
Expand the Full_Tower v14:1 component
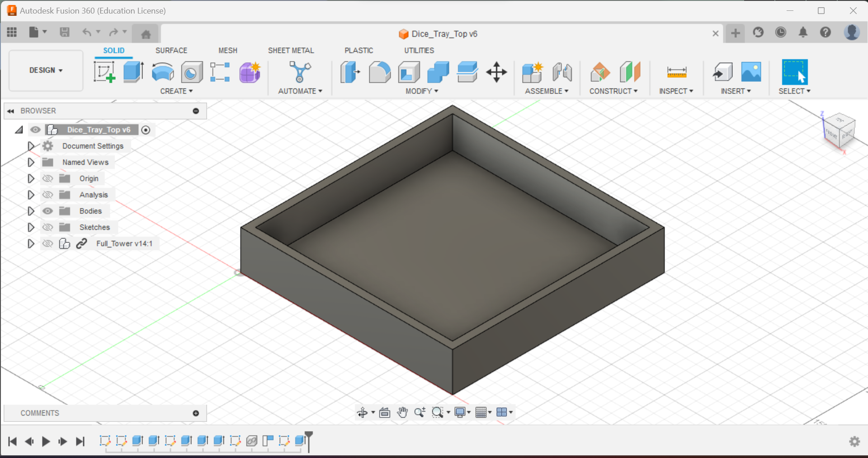30,243
